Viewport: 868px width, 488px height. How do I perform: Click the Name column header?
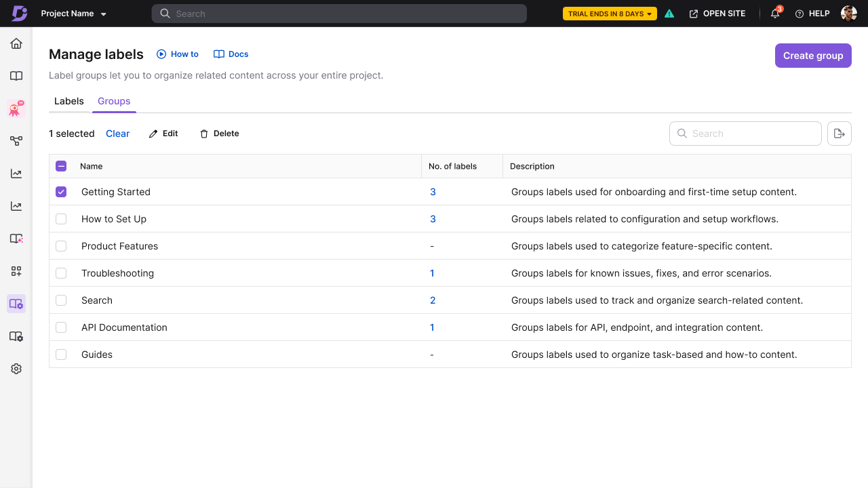point(92,166)
